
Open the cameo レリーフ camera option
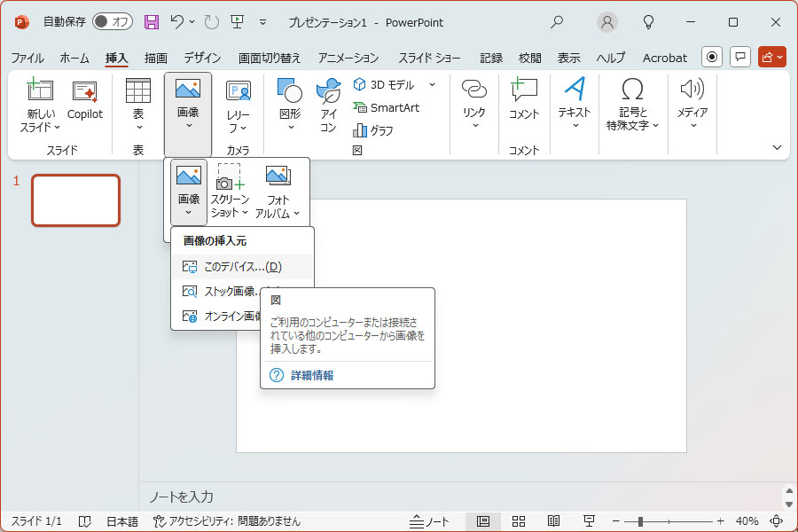[x=239, y=106]
